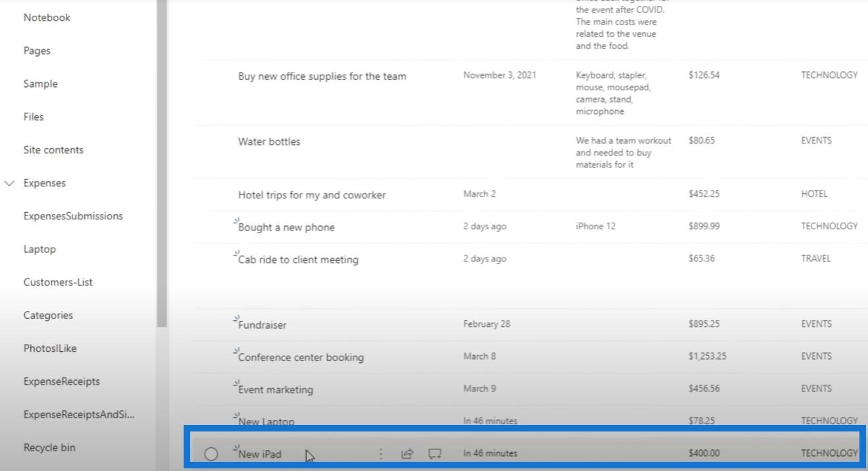Click the $899.99 amount cell
Image resolution: width=868 pixels, height=471 pixels.
tap(704, 226)
